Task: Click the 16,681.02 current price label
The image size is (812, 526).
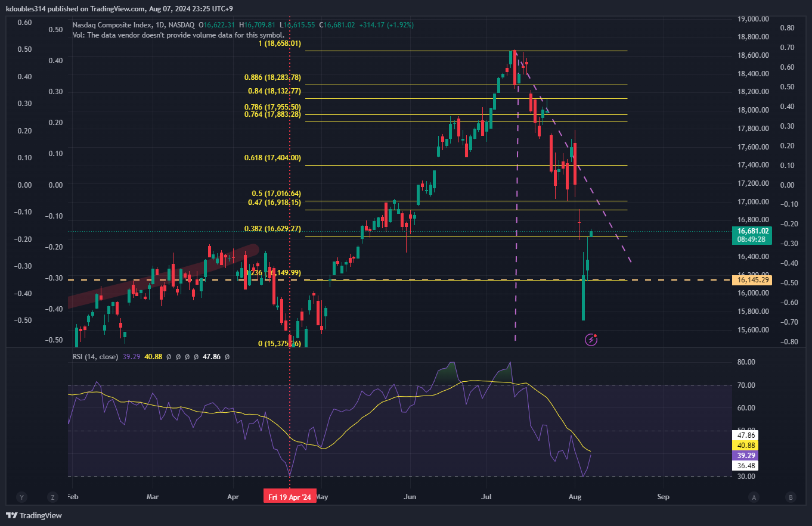Action: coord(754,231)
